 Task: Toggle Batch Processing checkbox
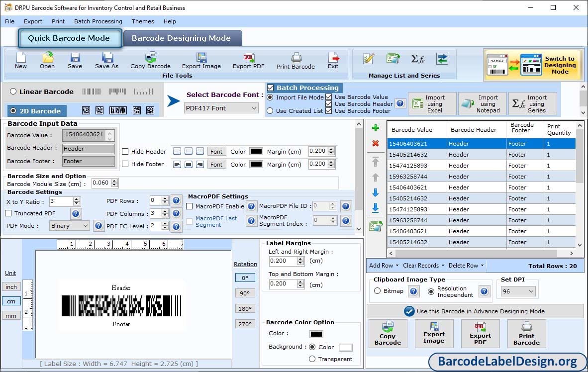pyautogui.click(x=271, y=88)
